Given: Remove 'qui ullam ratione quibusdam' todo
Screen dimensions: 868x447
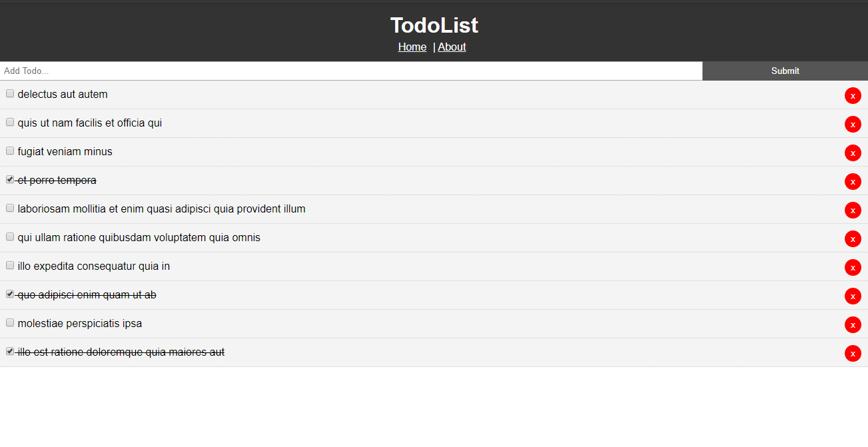Looking at the screenshot, I should (x=853, y=239).
